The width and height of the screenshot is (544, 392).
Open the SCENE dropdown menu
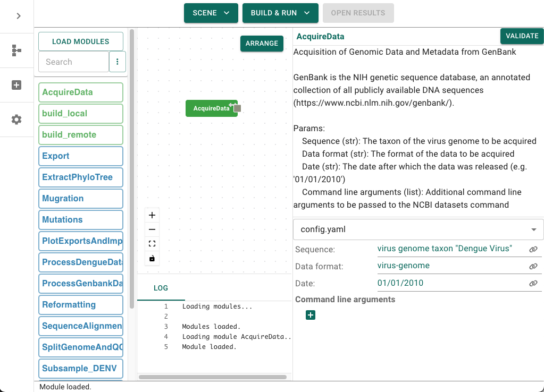(x=211, y=13)
